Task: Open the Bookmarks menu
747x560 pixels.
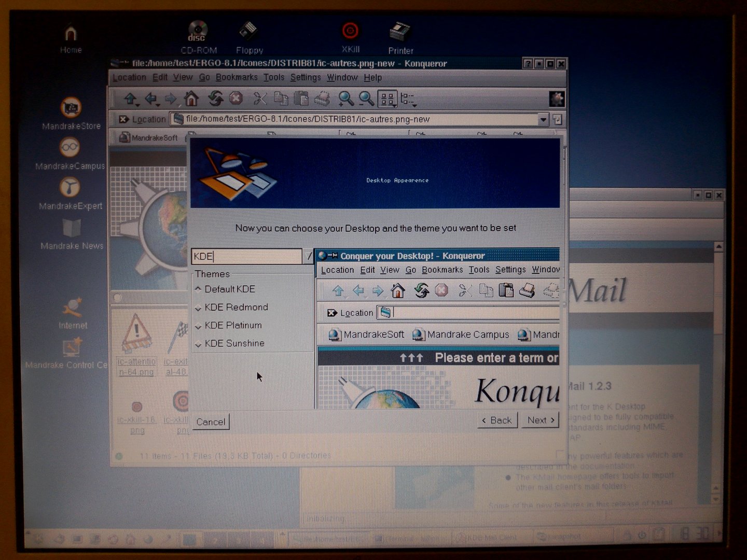Action: [x=237, y=77]
